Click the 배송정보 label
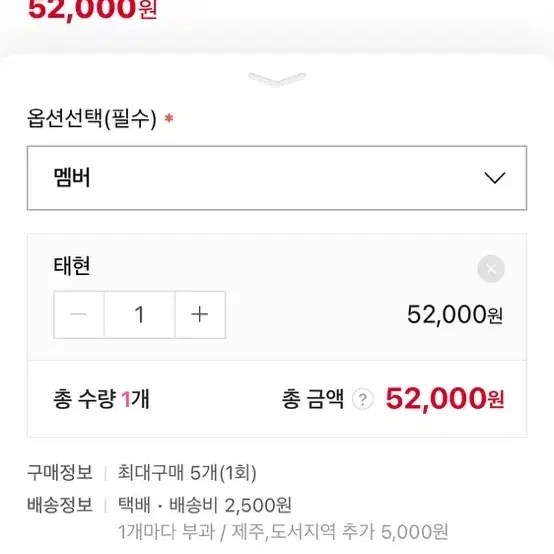554x554 pixels. (x=60, y=505)
